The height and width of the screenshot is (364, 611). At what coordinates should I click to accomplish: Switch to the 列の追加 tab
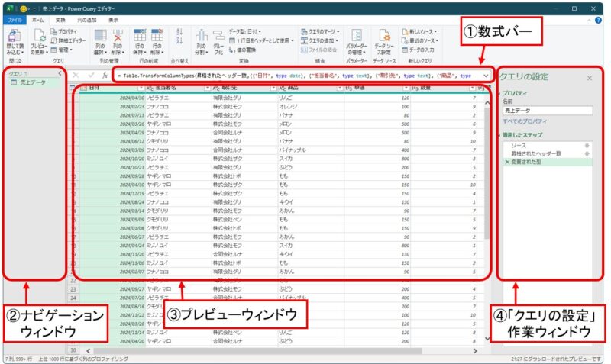[x=86, y=20]
